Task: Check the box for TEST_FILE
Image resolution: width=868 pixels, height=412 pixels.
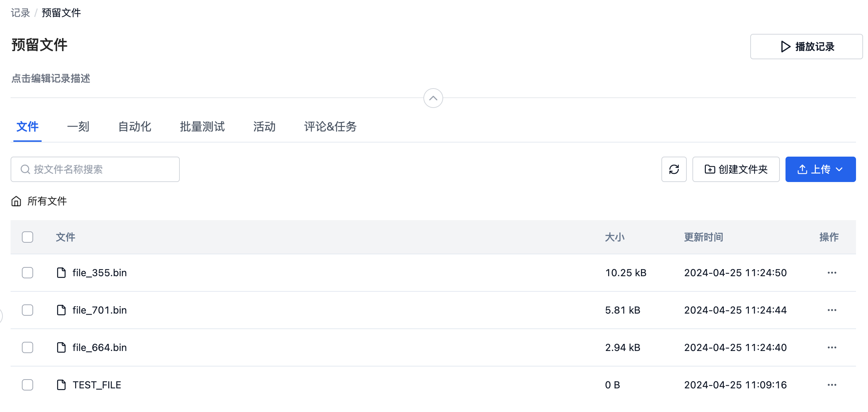Action: 27,385
